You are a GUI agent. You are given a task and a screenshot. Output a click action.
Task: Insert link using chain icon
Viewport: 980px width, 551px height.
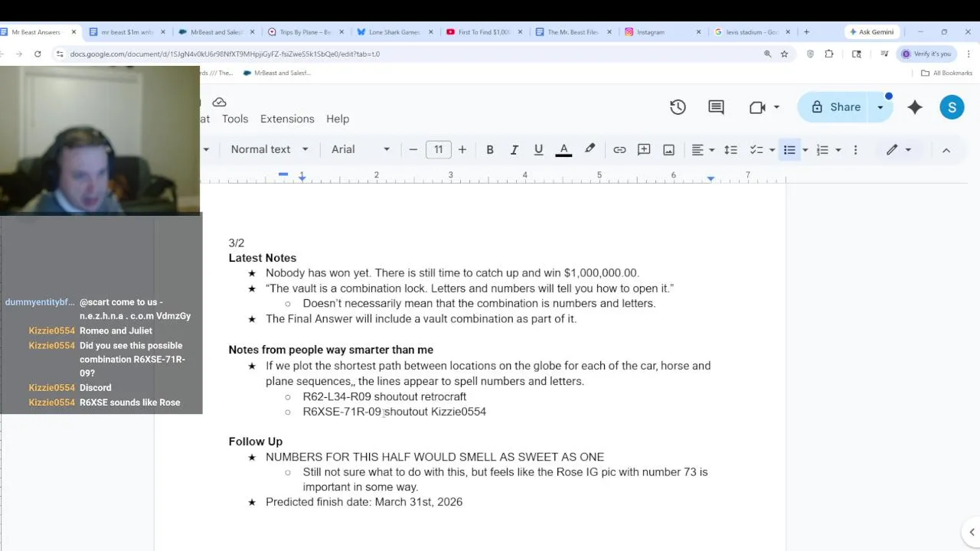tap(619, 149)
